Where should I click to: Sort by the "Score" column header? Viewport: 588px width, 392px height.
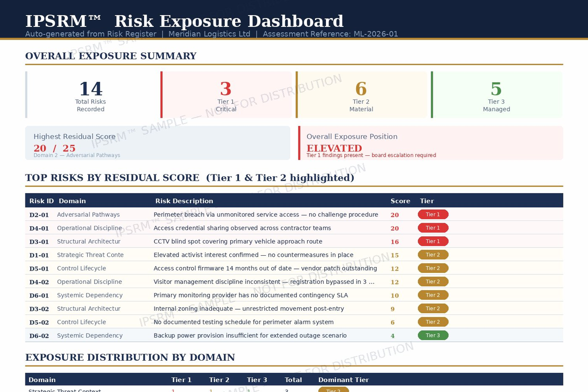(x=400, y=201)
